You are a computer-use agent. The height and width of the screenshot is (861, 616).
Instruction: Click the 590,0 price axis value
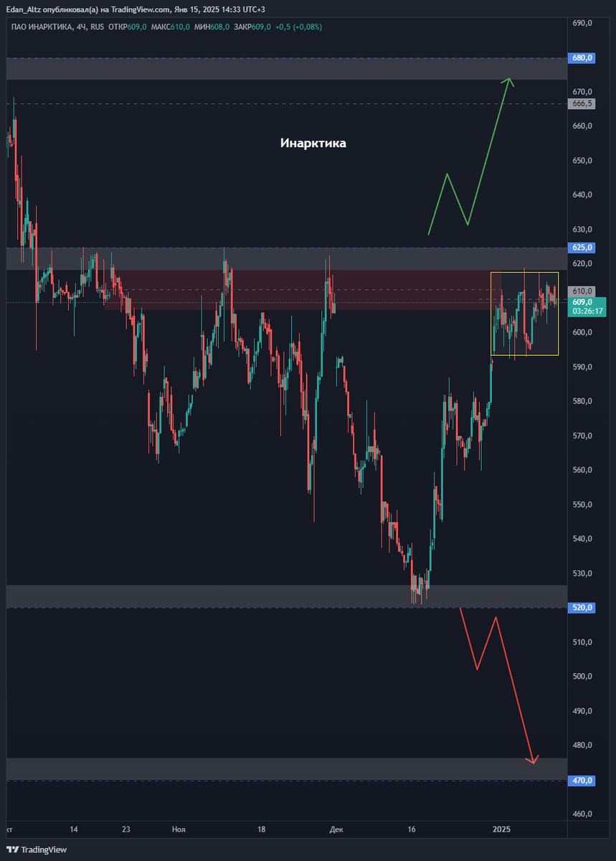pos(582,367)
